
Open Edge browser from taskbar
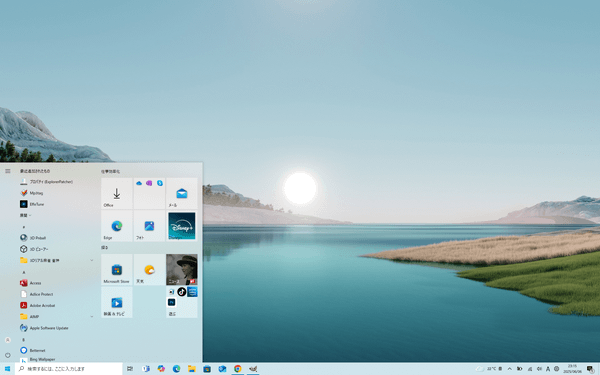pyautogui.click(x=176, y=369)
